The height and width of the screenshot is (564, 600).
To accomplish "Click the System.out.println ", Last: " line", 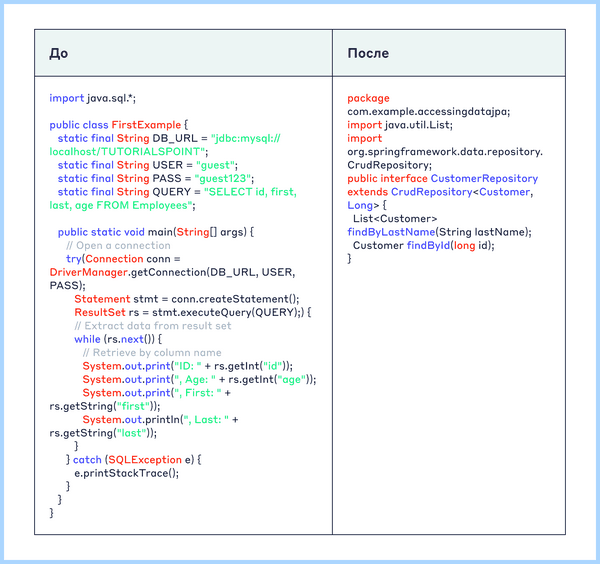I will click(x=160, y=420).
